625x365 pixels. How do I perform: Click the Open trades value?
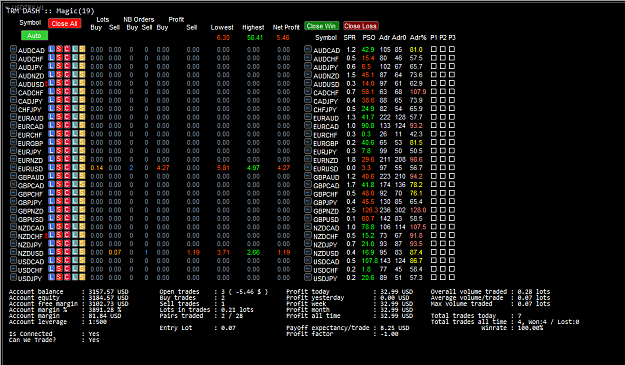pos(244,292)
